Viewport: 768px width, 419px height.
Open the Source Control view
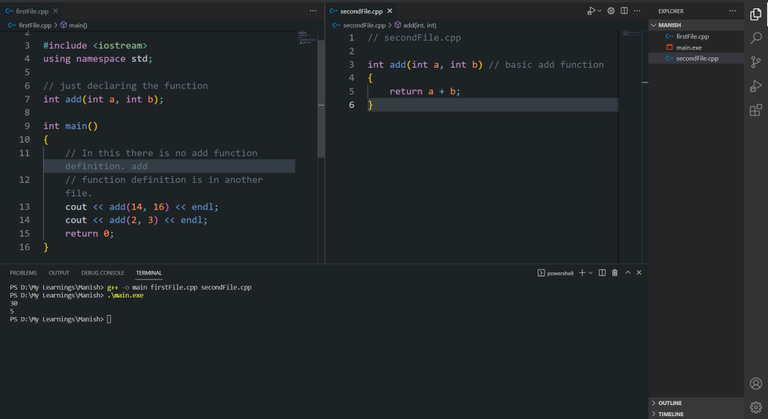pyautogui.click(x=756, y=62)
